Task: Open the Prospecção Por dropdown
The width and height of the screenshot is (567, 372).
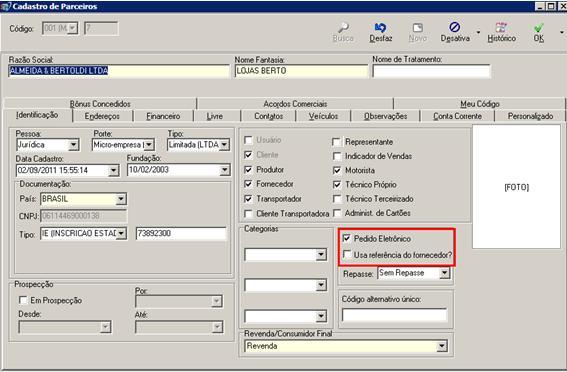Action: pos(216,301)
